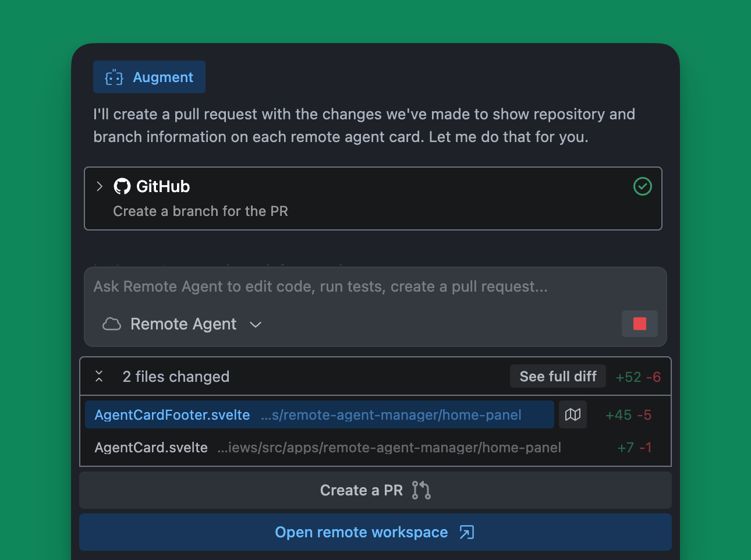Click See full diff
The image size is (751, 560).
coord(557,375)
